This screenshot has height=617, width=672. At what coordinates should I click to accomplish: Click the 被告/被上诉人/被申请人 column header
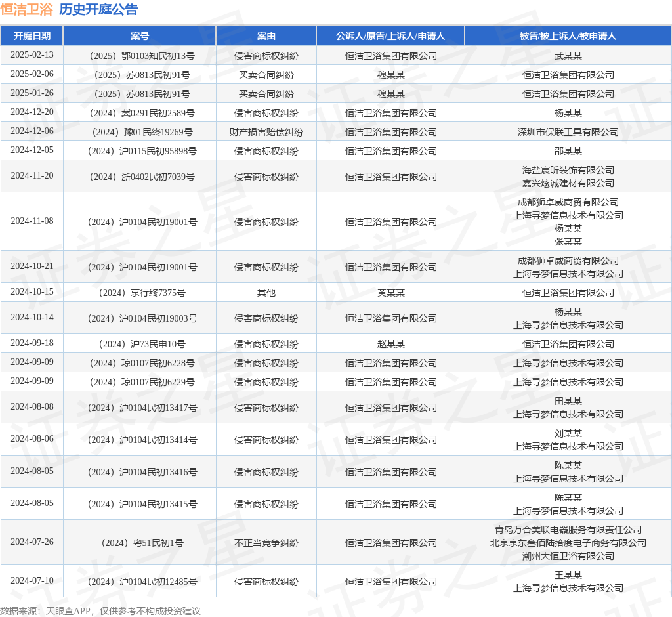click(568, 36)
